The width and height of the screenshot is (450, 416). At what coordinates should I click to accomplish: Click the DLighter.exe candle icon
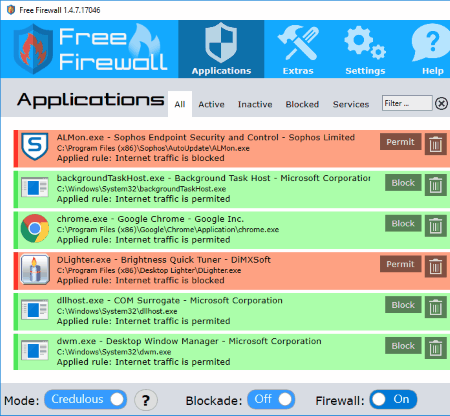[35, 269]
